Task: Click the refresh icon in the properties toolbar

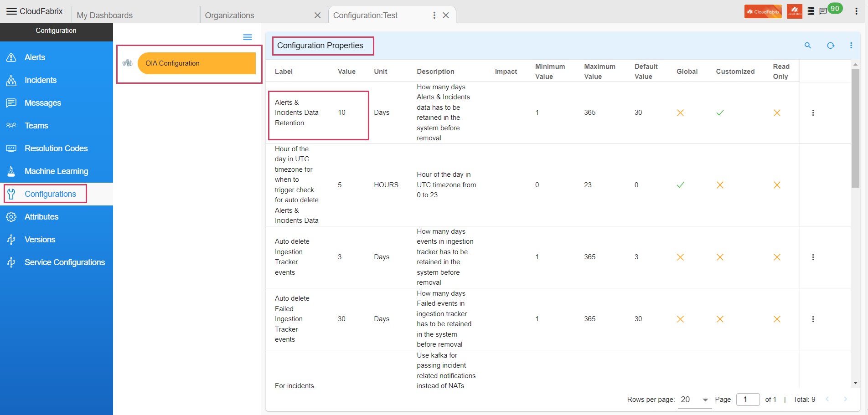Action: click(x=831, y=46)
